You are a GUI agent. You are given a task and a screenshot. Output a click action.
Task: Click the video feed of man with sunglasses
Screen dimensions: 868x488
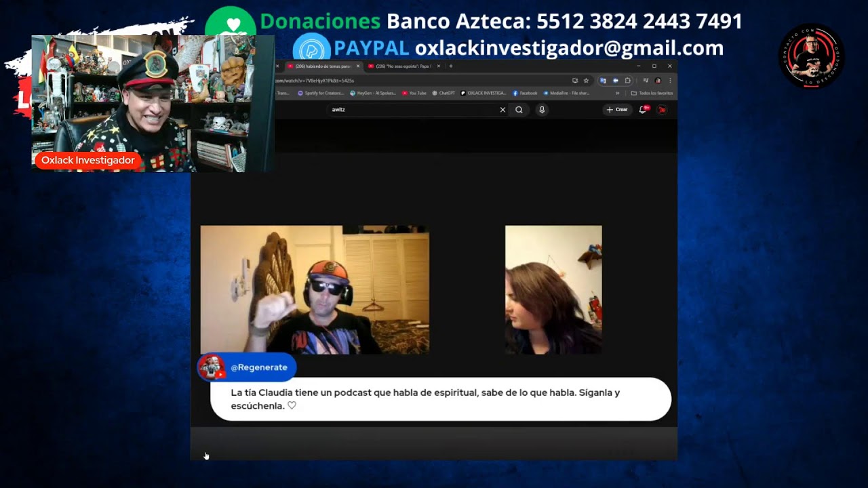[x=315, y=290]
